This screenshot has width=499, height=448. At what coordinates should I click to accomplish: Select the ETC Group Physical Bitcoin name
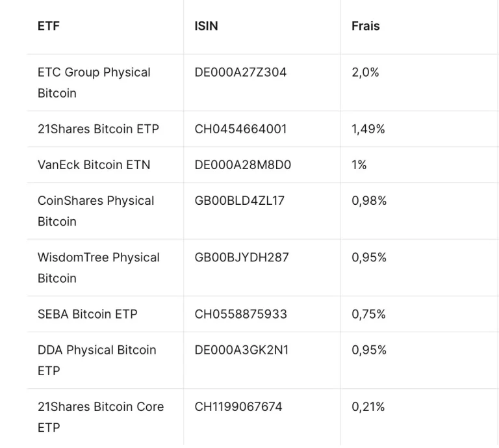[x=94, y=83]
